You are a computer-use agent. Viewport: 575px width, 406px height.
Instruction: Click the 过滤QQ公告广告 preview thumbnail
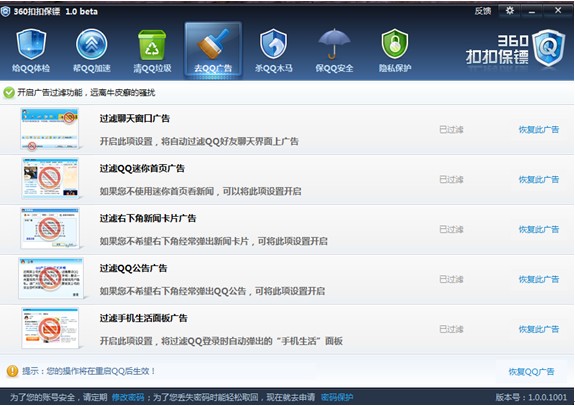coord(51,278)
